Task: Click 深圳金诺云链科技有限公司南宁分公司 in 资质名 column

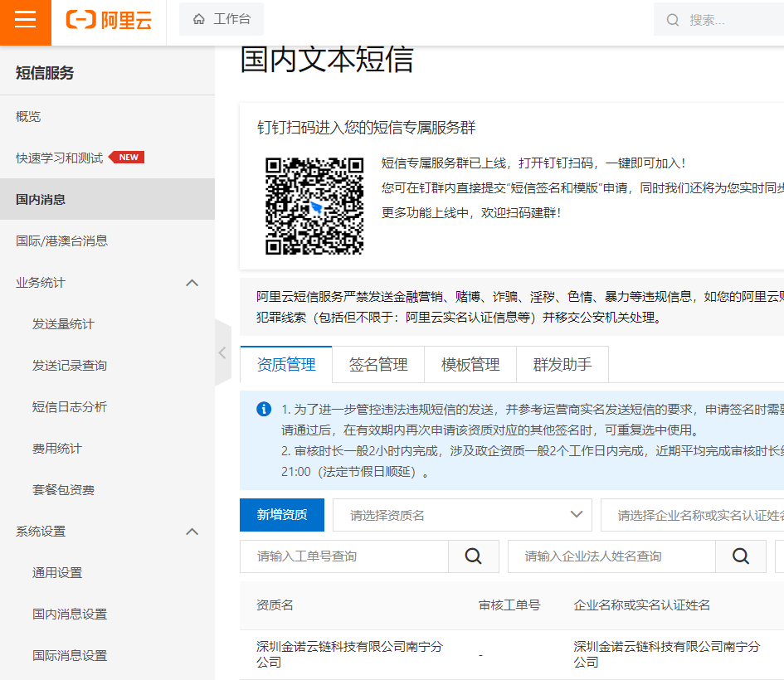Action: (349, 654)
